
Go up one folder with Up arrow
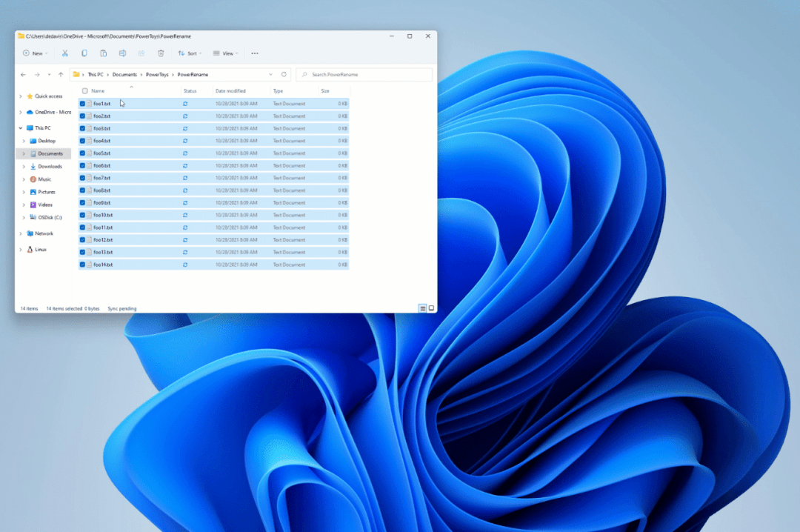61,75
